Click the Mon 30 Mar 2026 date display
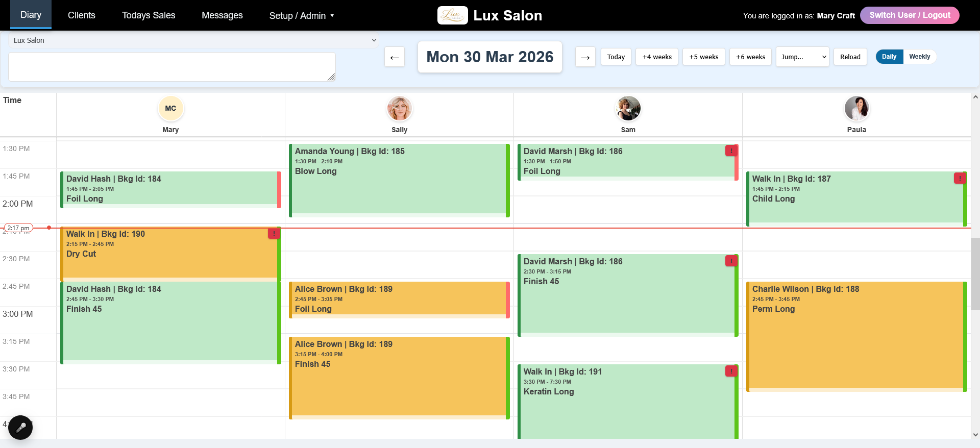 [490, 57]
